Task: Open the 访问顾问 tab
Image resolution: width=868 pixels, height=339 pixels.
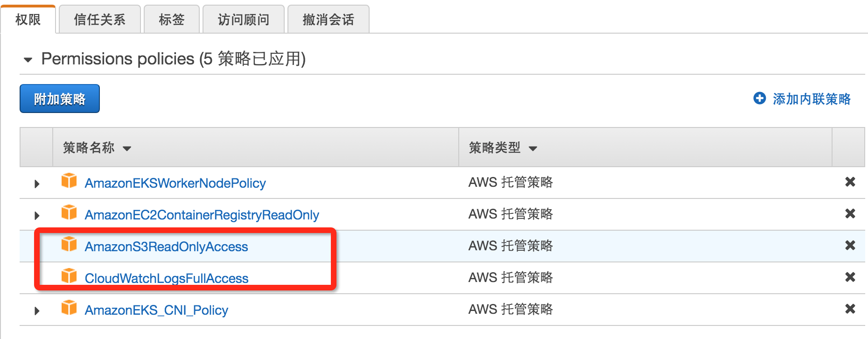Action: tap(244, 19)
